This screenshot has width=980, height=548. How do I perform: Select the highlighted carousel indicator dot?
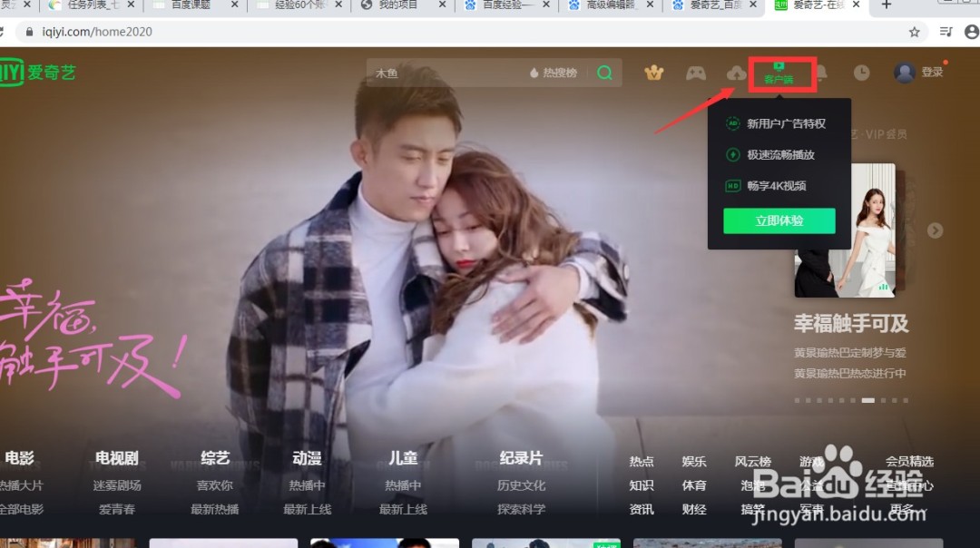[x=868, y=400]
